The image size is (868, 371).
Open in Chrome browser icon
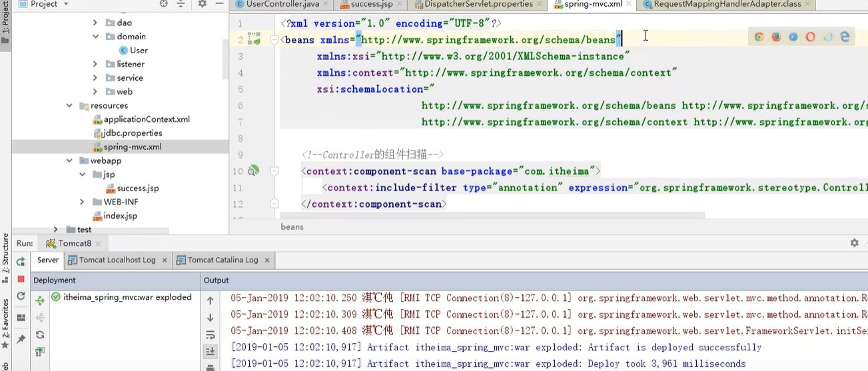click(x=759, y=37)
